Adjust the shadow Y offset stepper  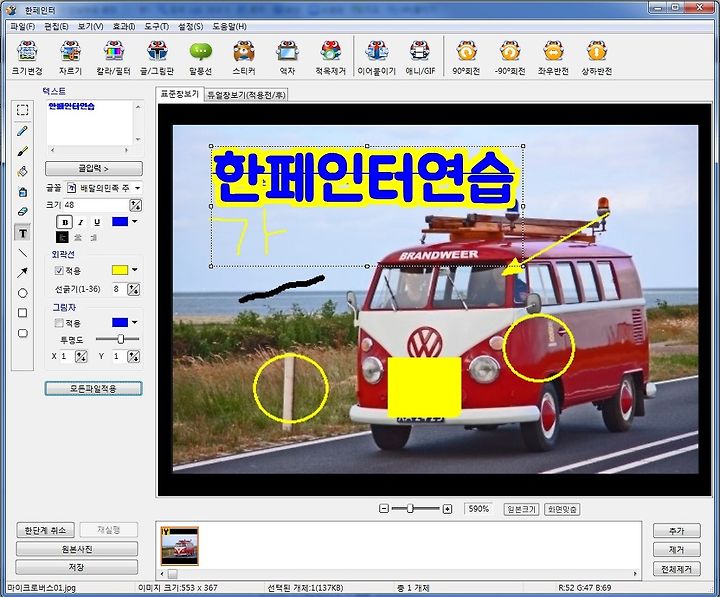pos(134,356)
